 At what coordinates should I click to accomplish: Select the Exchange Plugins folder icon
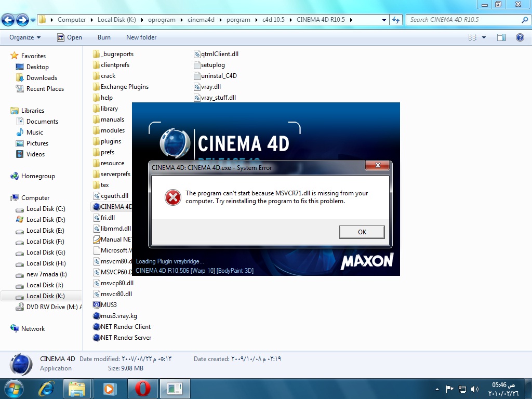tap(96, 87)
